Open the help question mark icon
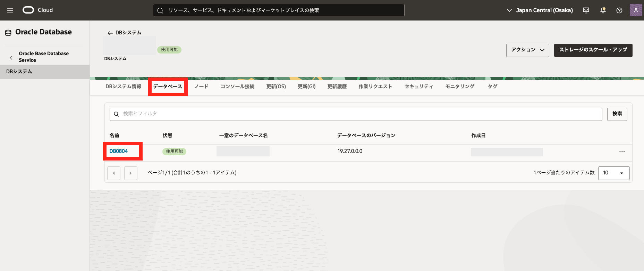644x271 pixels. coord(619,10)
